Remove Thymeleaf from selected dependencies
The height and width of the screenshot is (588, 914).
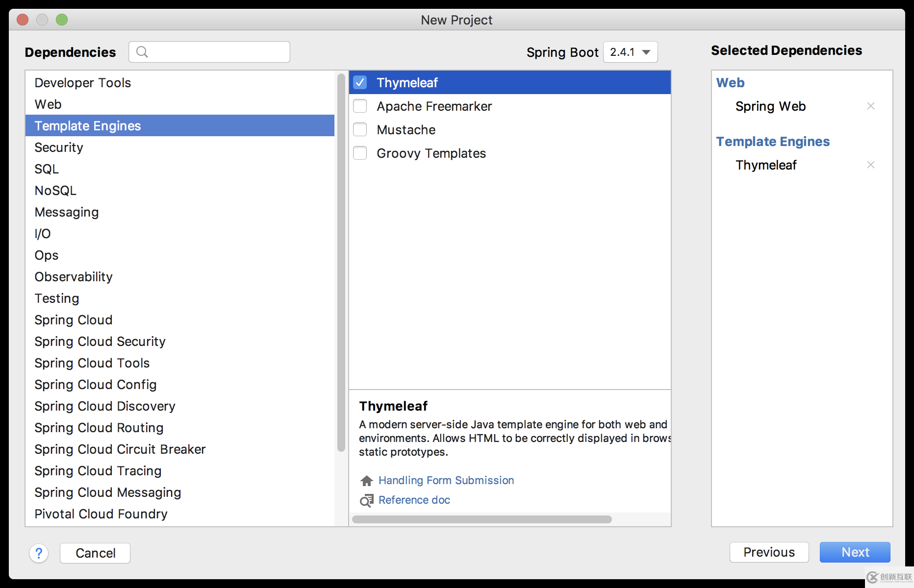(871, 165)
